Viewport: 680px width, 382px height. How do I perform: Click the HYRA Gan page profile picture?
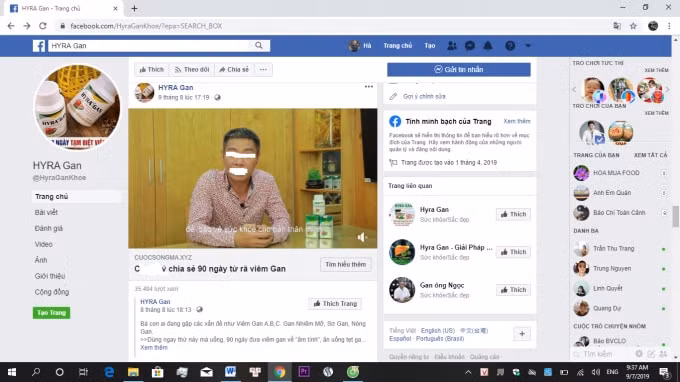pyautogui.click(x=77, y=107)
